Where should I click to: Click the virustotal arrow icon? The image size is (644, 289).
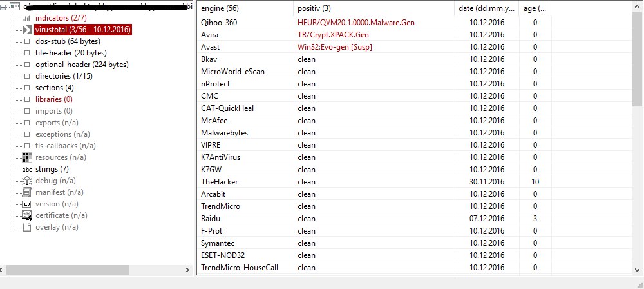point(26,30)
